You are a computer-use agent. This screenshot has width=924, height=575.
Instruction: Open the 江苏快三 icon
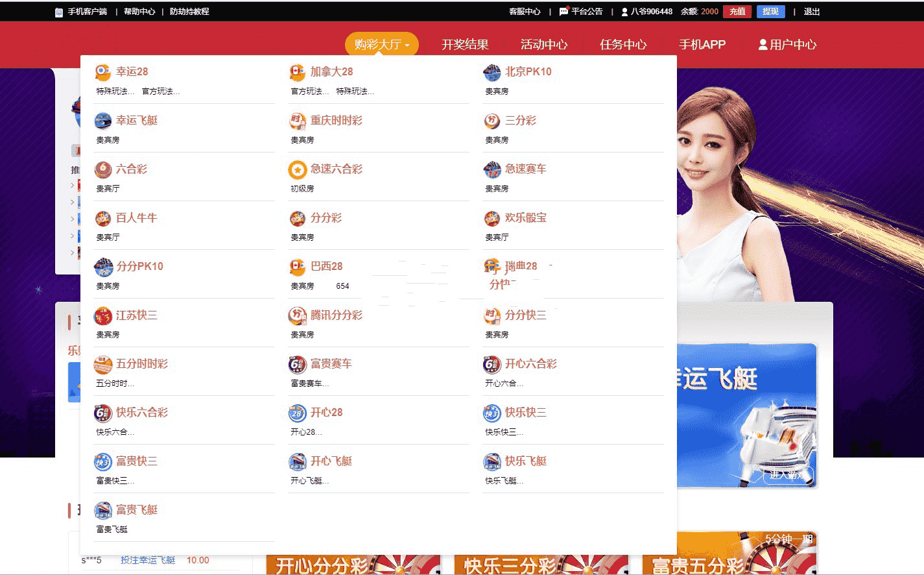click(x=102, y=315)
